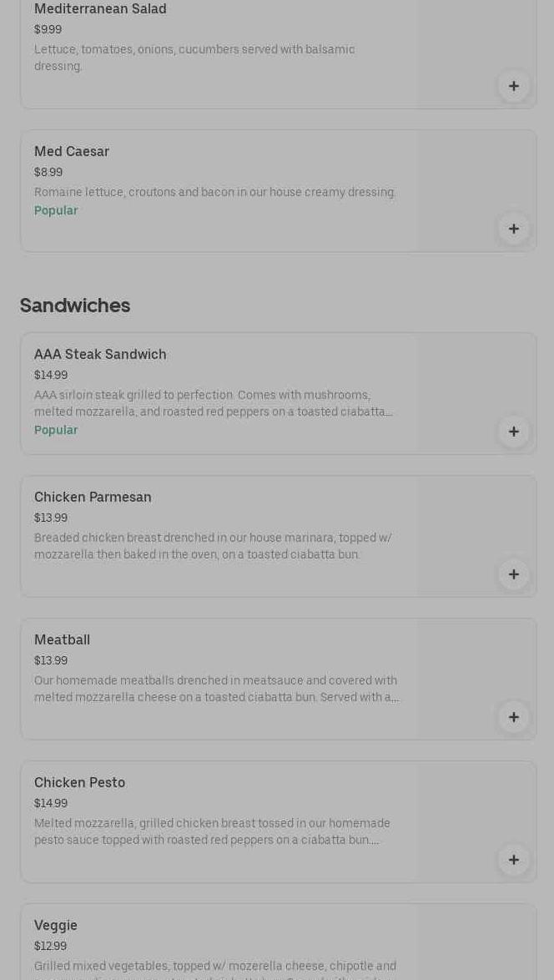Image resolution: width=554 pixels, height=980 pixels.
Task: Click the Chicken Parmesan description text
Action: [x=213, y=547]
